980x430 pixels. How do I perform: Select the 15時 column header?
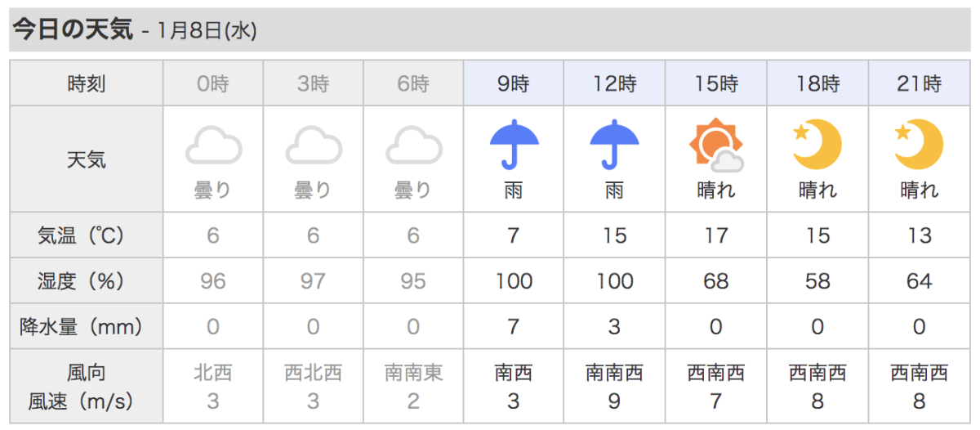pos(716,83)
